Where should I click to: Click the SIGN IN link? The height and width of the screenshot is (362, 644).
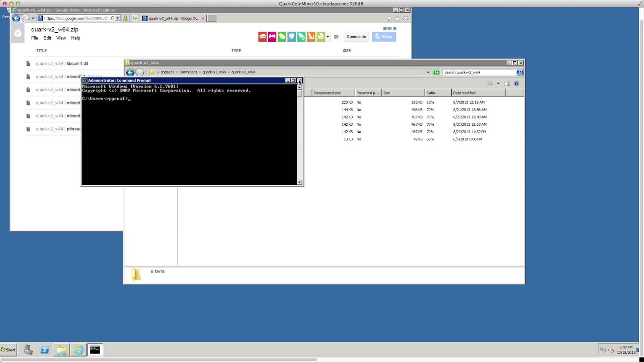(x=389, y=29)
